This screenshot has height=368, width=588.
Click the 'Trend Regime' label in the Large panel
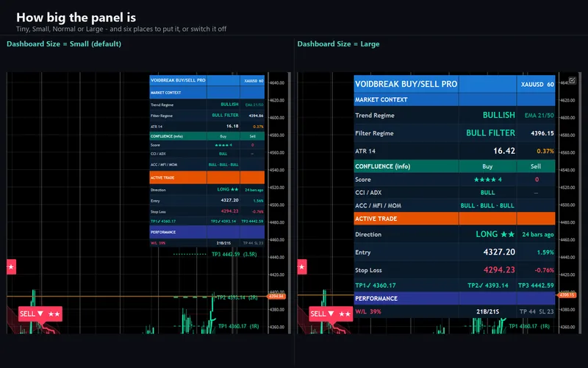375,116
